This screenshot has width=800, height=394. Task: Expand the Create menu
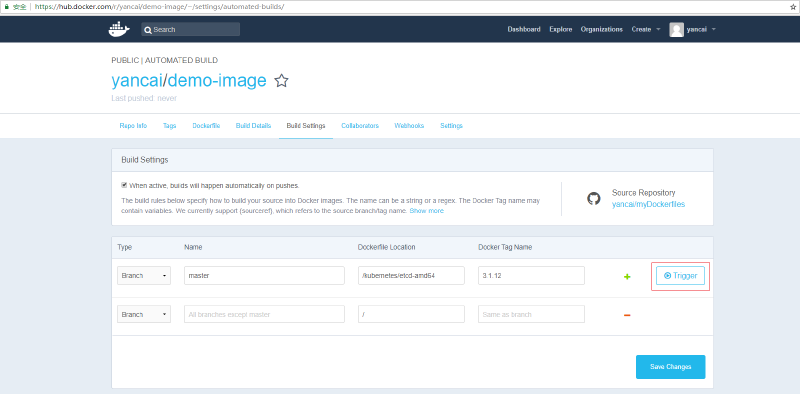tap(646, 30)
